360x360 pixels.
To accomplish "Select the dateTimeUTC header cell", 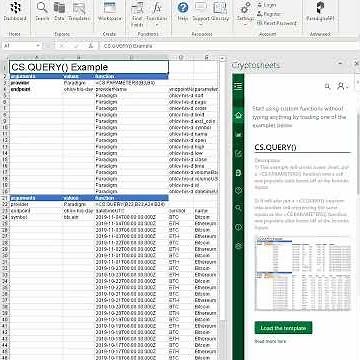I will pyautogui.click(x=132, y=211).
